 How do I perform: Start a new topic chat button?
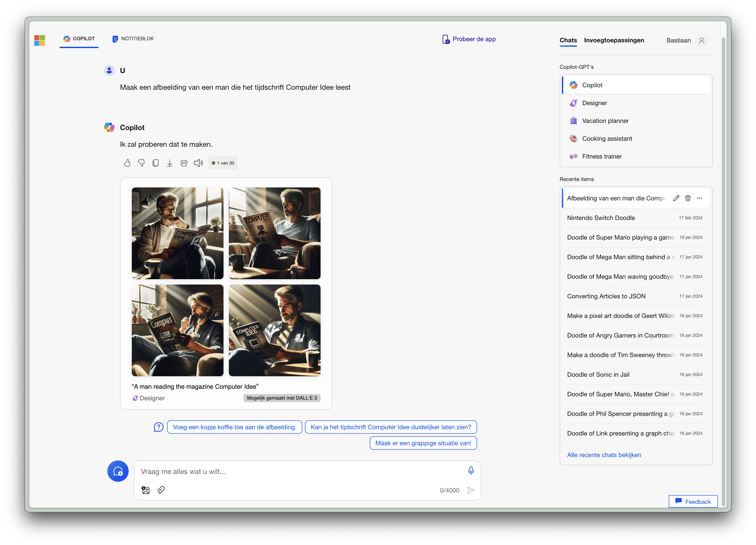click(118, 471)
